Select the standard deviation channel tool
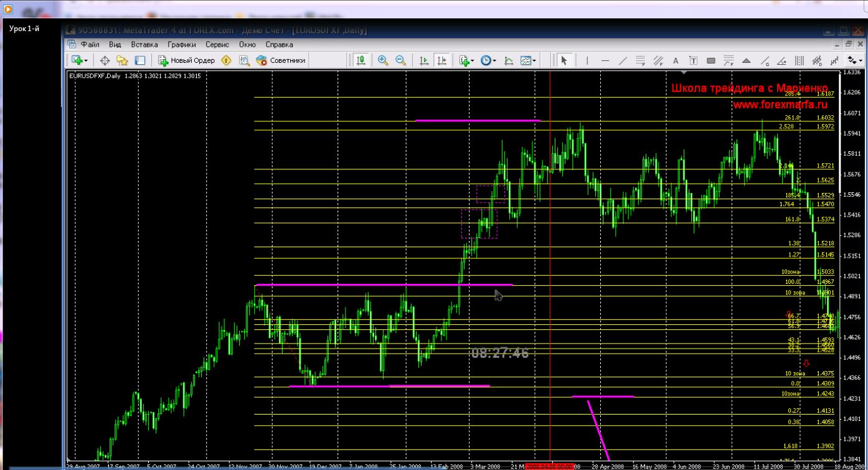 pyautogui.click(x=816, y=60)
